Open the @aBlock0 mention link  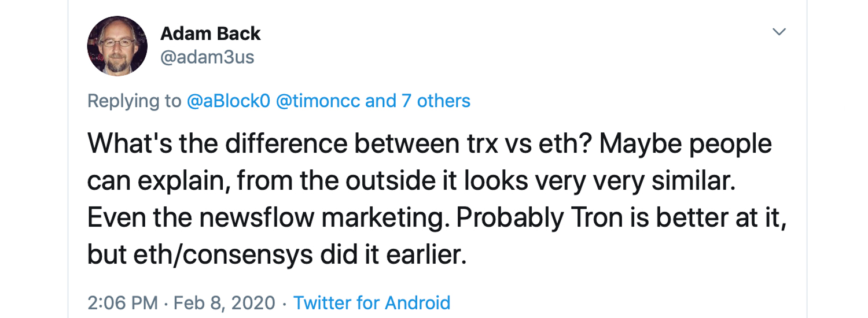[229, 101]
